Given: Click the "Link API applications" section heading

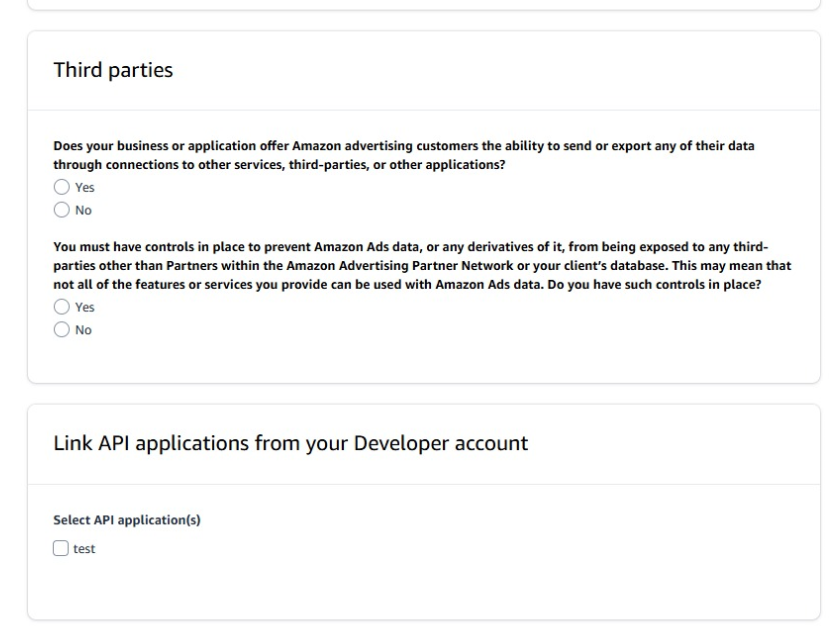Looking at the screenshot, I should coord(290,443).
